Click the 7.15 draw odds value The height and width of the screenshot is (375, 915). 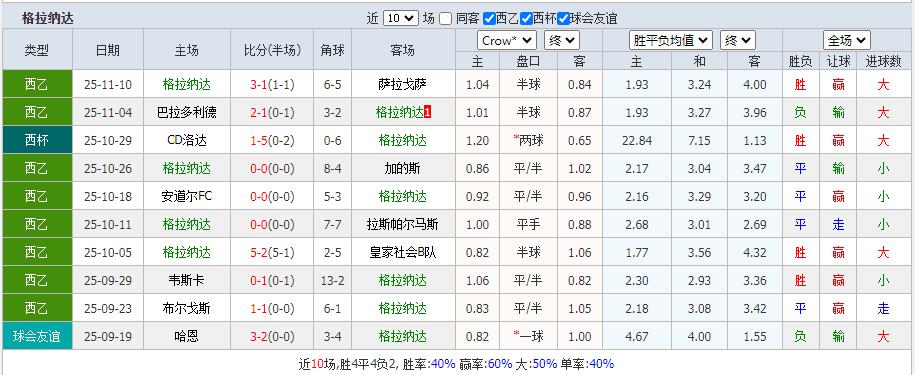(x=699, y=141)
